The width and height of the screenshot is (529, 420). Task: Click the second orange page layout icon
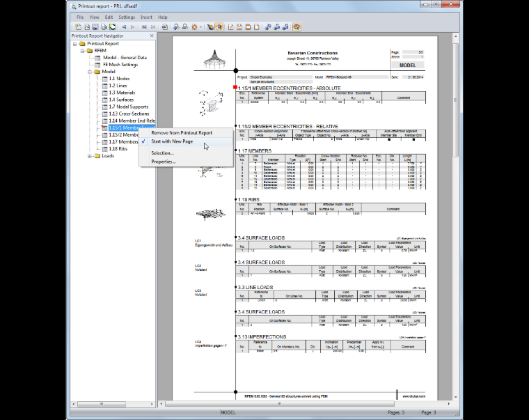[239, 27]
